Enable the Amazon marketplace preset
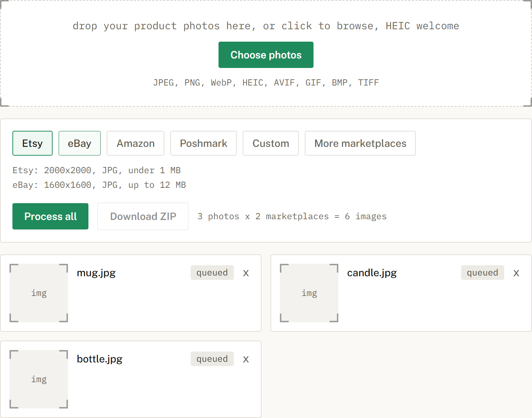The width and height of the screenshot is (532, 418). click(136, 143)
